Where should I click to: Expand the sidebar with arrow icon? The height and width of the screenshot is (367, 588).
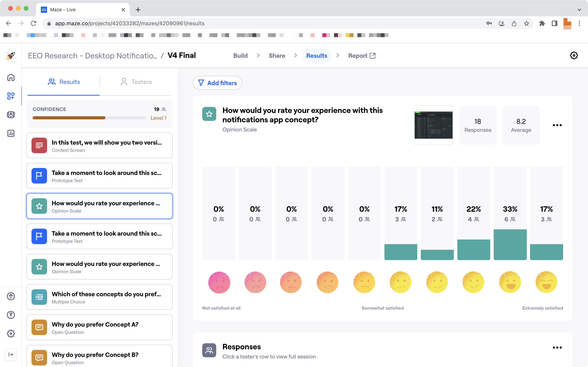click(11, 354)
